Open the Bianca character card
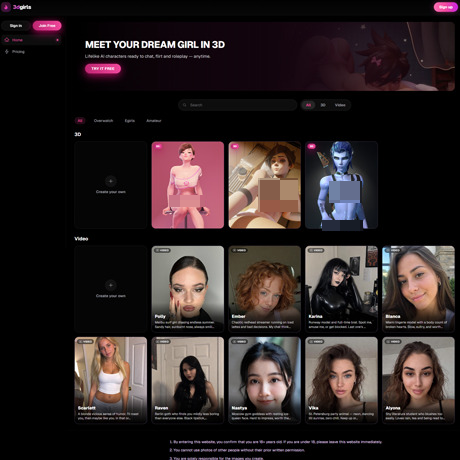 point(418,289)
